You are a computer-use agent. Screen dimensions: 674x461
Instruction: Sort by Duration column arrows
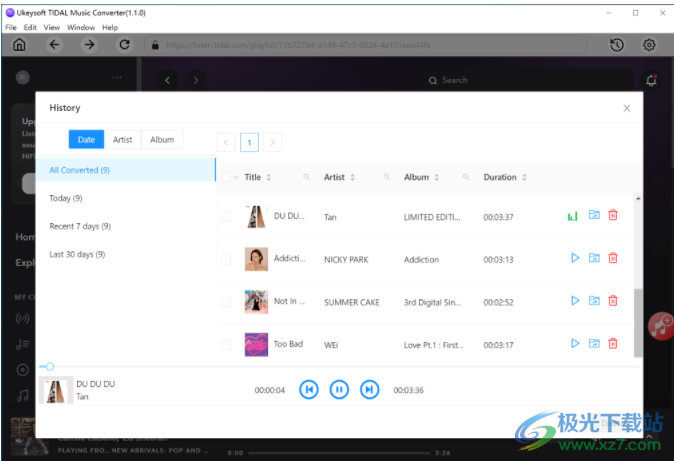click(x=524, y=177)
